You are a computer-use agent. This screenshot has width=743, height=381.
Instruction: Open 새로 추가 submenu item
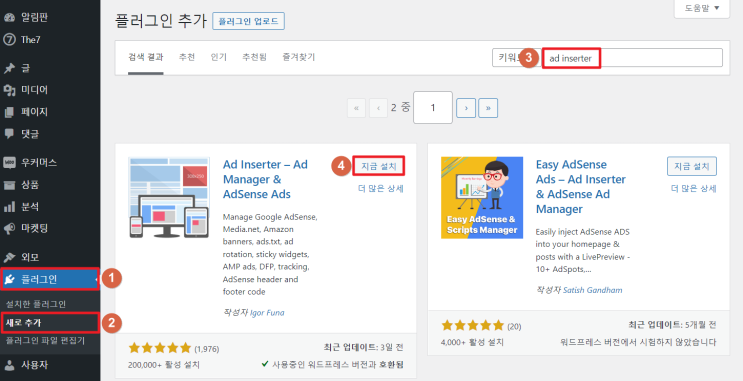(24, 323)
